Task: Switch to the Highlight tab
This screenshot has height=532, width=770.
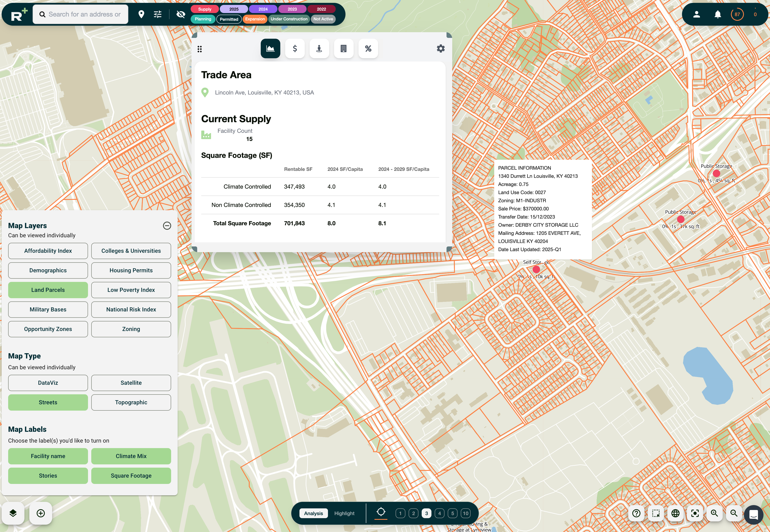Action: pyautogui.click(x=344, y=513)
